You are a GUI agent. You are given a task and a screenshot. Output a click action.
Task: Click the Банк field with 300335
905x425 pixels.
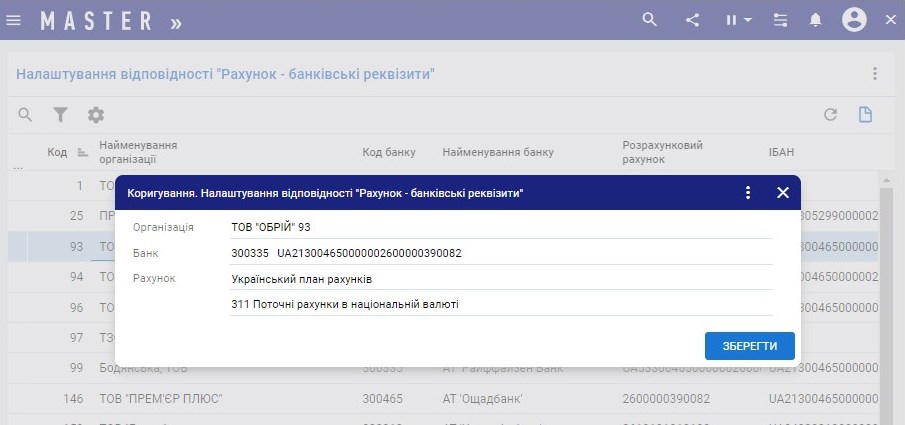pos(501,253)
